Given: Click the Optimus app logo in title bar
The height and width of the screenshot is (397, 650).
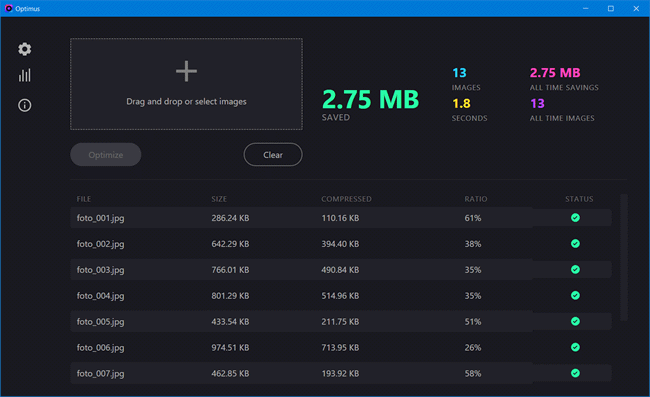Looking at the screenshot, I should click(x=8, y=8).
